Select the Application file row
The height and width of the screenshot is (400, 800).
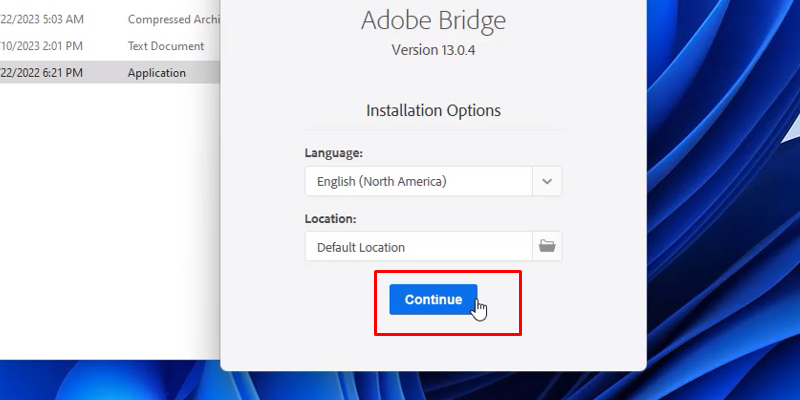coord(156,72)
